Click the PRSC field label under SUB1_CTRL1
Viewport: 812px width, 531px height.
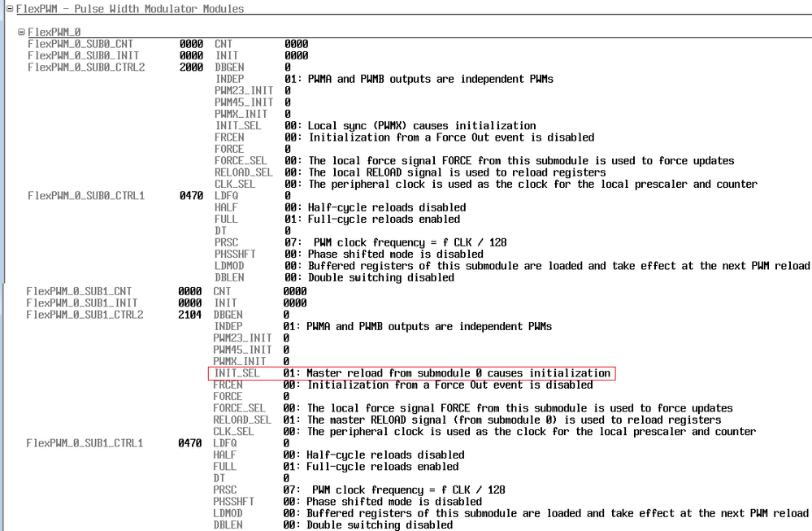pyautogui.click(x=224, y=490)
